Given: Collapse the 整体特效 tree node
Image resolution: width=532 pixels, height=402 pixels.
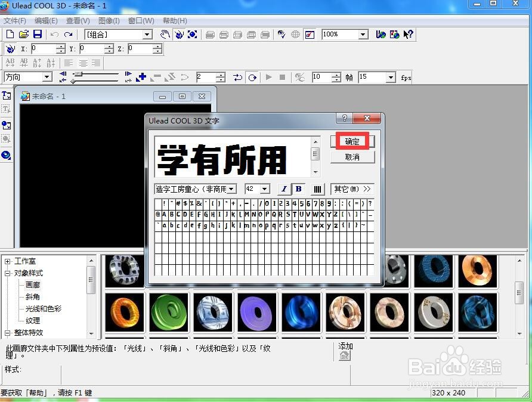Looking at the screenshot, I should pos(7,333).
